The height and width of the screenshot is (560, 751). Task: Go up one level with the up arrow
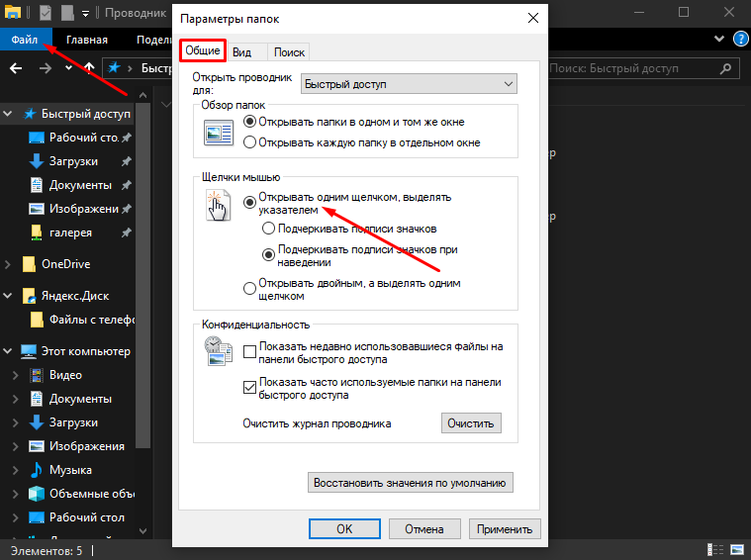click(x=90, y=68)
